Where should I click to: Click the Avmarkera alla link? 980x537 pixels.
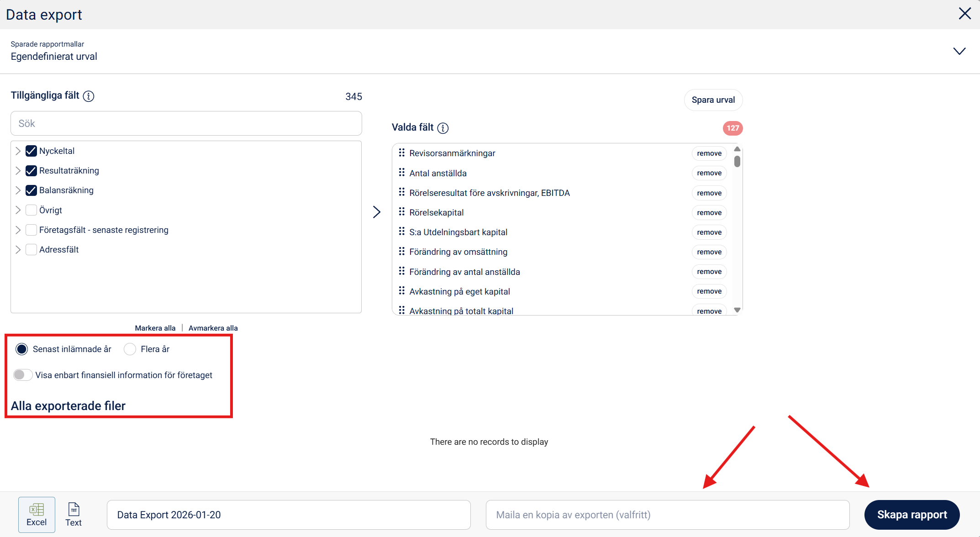point(213,328)
